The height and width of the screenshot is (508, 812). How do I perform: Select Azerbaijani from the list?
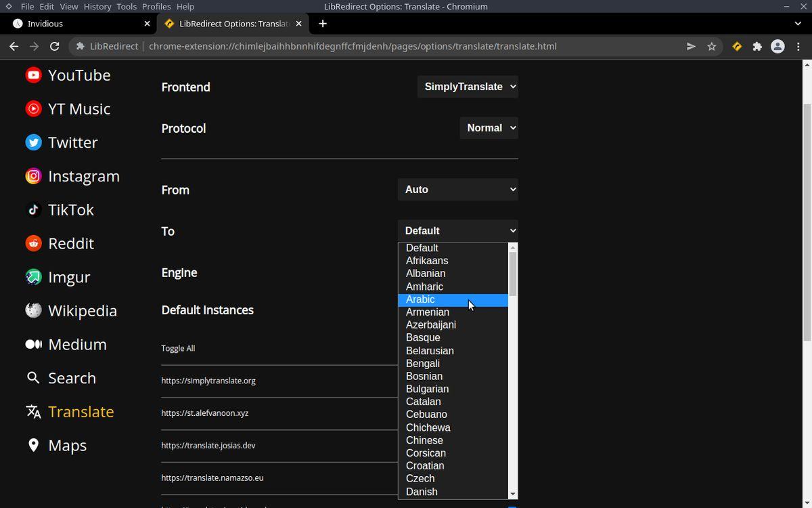(453, 325)
